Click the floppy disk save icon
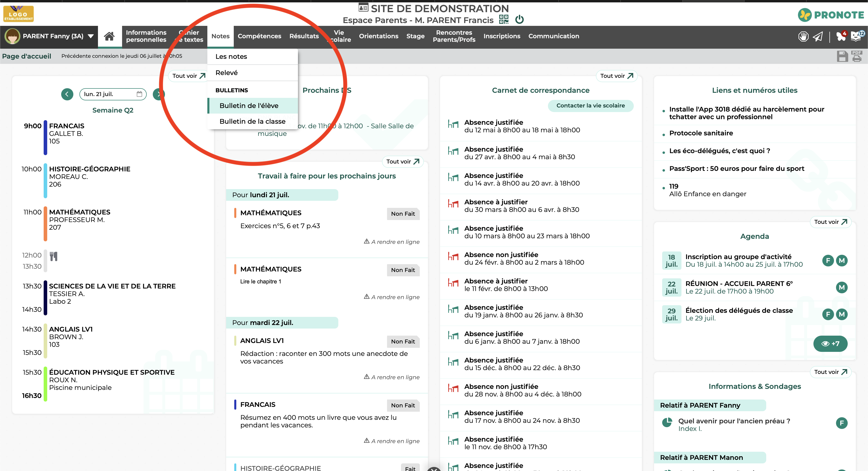 (842, 56)
